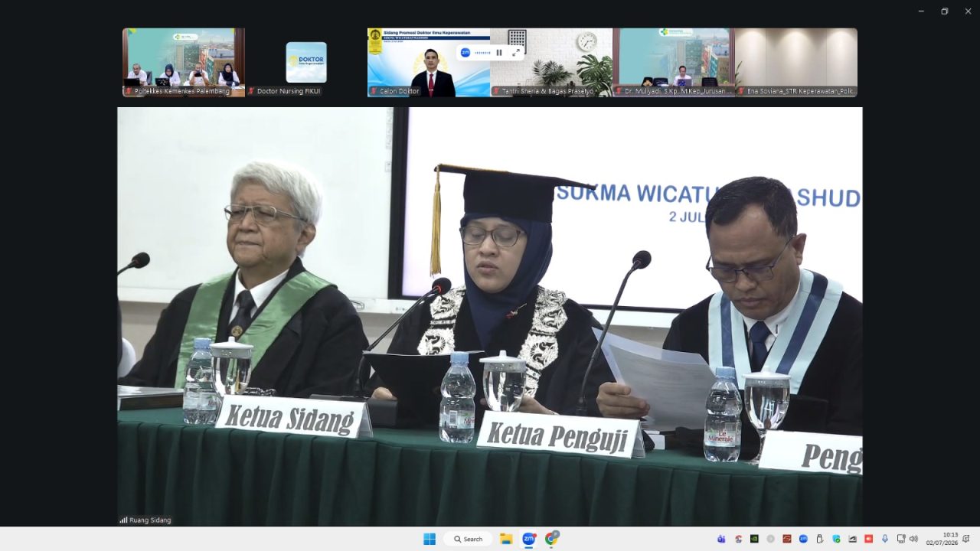Viewport: 980px width, 551px height.
Task: Open the clock and date flyout
Action: tap(942, 539)
